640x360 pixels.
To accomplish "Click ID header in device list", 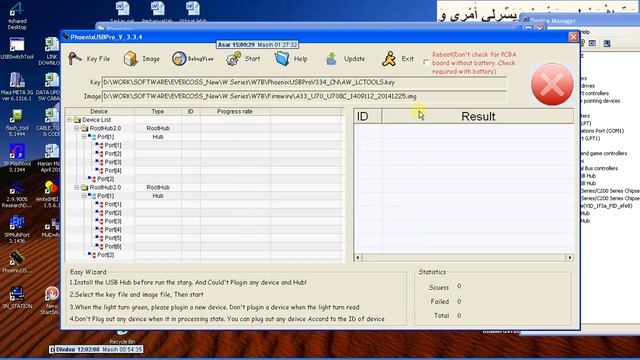I will pos(191,111).
